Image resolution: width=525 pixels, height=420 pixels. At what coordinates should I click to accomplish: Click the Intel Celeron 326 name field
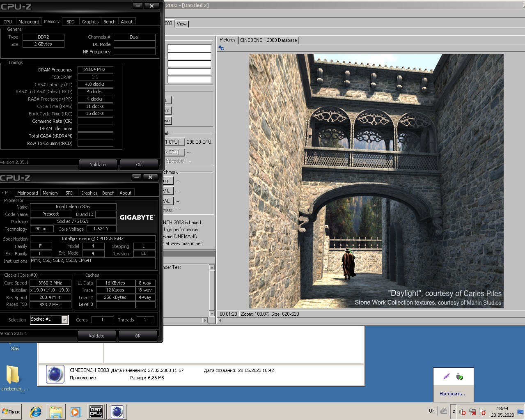tap(73, 207)
